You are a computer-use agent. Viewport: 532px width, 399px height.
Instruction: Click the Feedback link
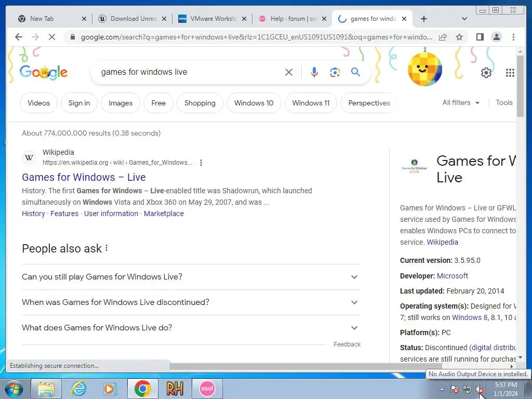(347, 344)
